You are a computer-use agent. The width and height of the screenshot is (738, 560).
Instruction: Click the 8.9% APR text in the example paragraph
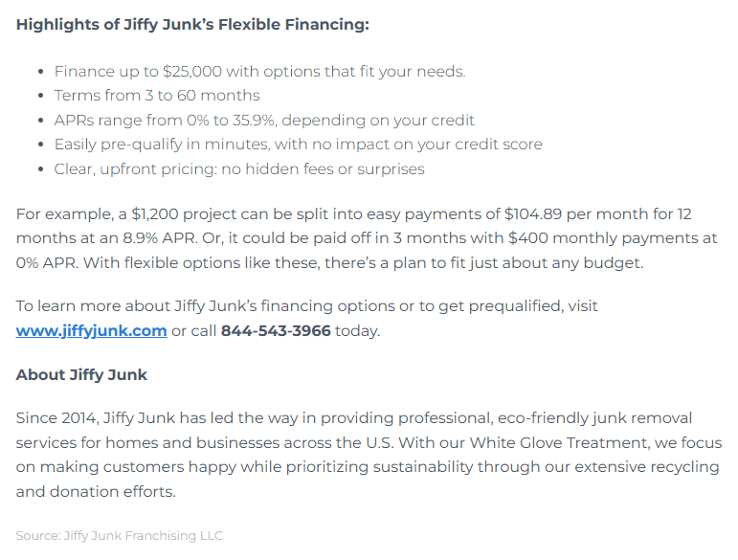(x=160, y=238)
